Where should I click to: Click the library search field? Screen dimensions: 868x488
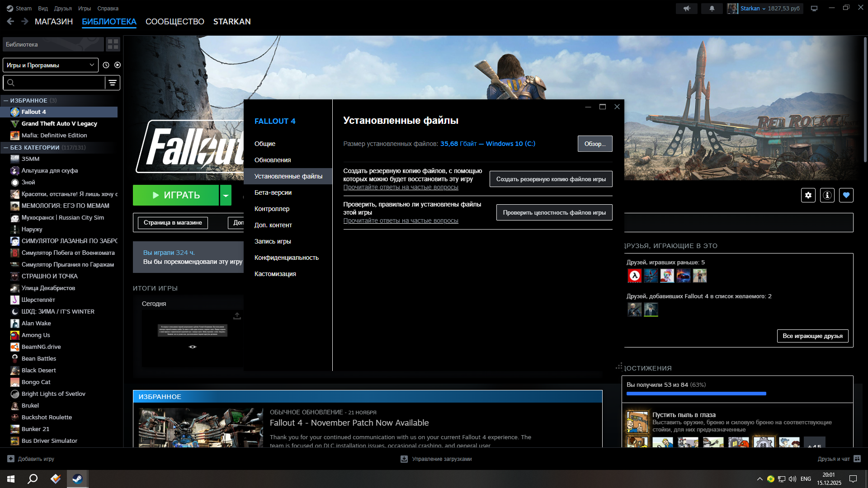click(54, 83)
